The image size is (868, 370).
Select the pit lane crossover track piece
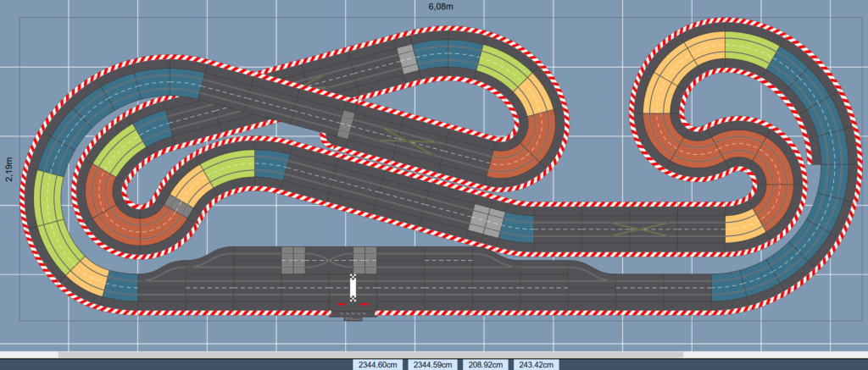coord(330,260)
